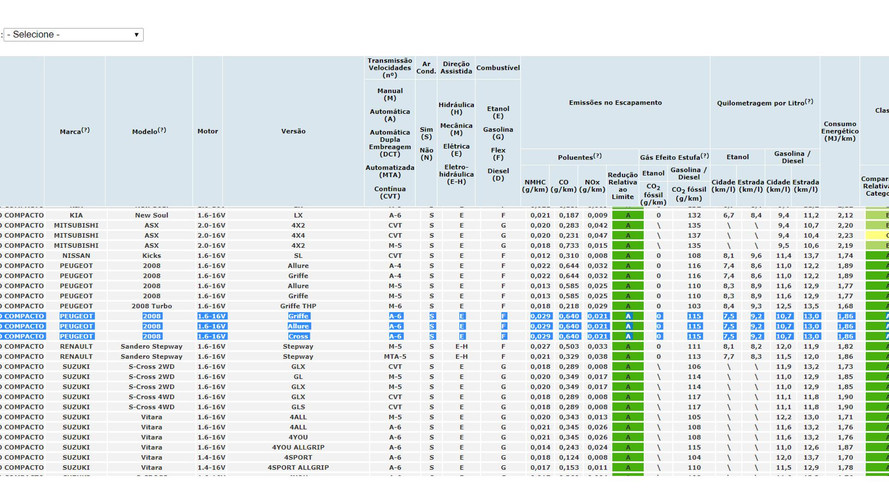Click the 'Kicks' model cell
The image size is (889, 500).
[151, 256]
